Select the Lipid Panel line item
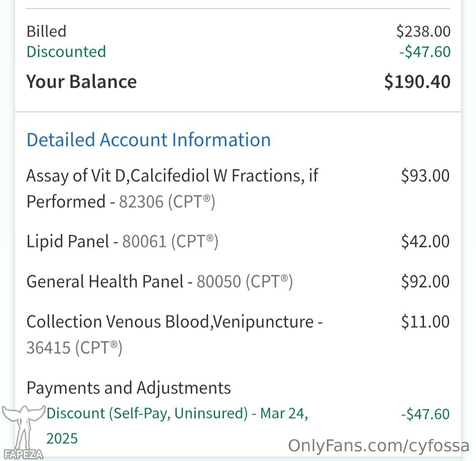The image size is (476, 461). (x=123, y=242)
